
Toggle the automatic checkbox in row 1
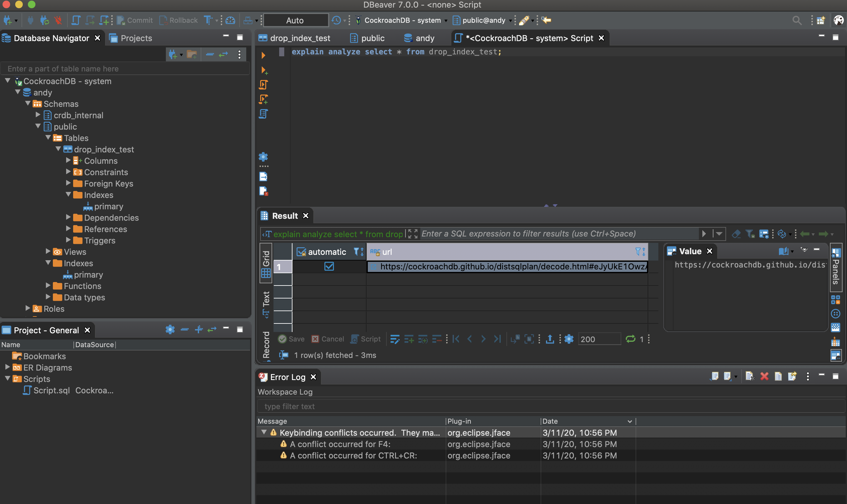(x=329, y=266)
